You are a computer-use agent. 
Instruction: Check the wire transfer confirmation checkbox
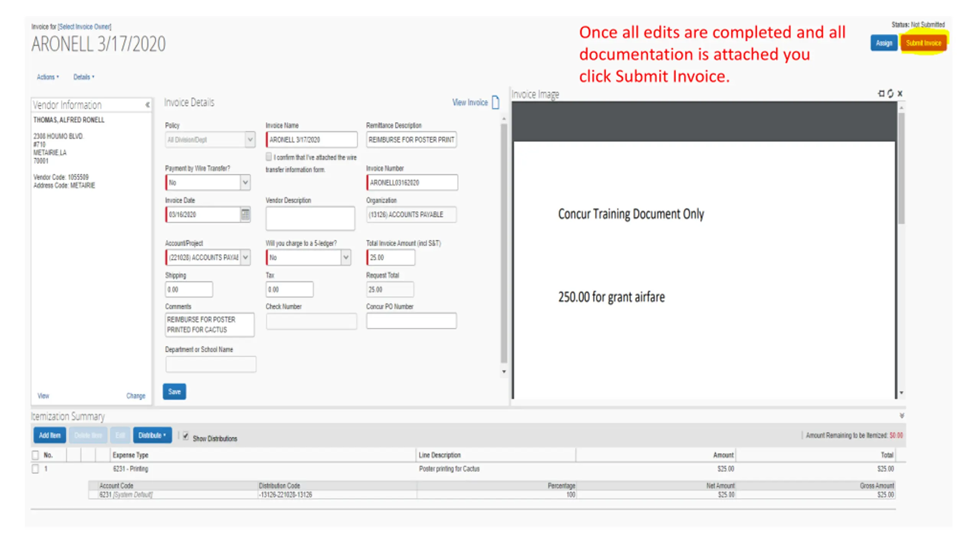click(x=269, y=156)
